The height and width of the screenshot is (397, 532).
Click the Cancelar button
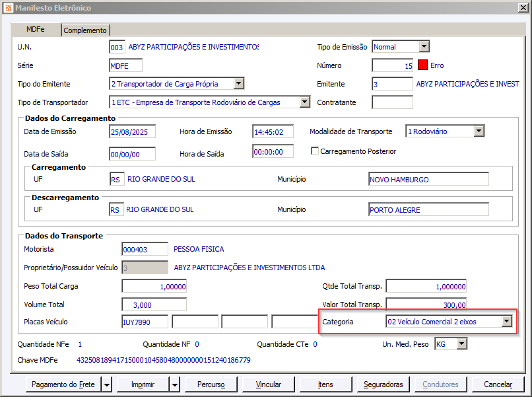498,384
